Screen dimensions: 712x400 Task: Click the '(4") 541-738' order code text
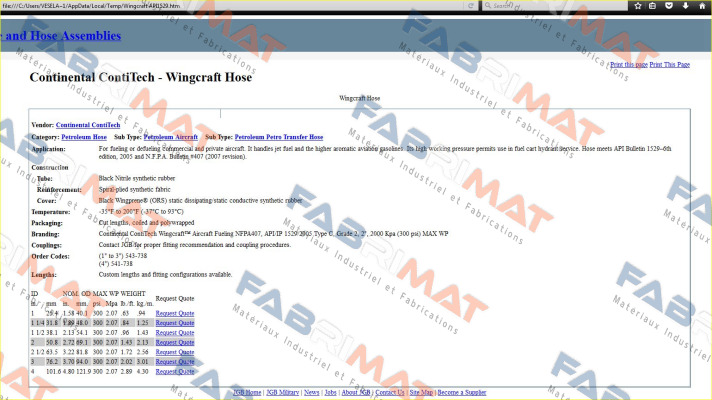pos(116,264)
